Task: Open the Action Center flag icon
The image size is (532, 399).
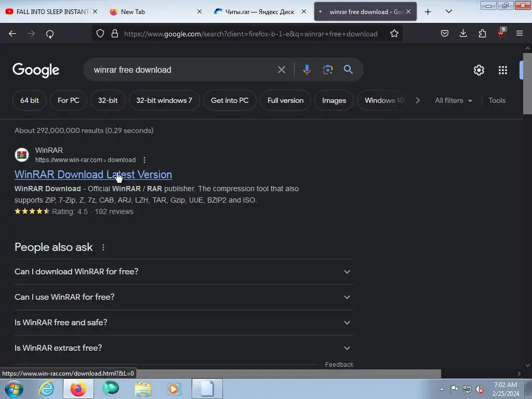Action: click(454, 389)
